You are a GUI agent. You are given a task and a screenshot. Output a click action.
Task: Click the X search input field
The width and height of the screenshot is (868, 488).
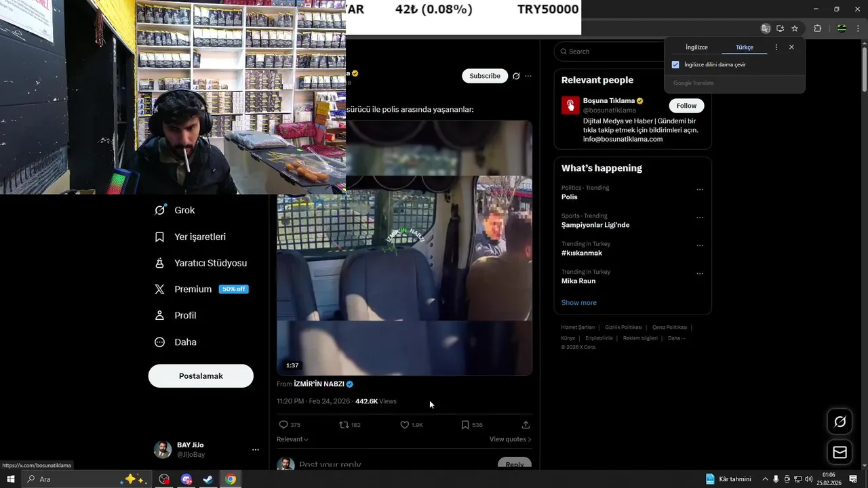coord(610,52)
